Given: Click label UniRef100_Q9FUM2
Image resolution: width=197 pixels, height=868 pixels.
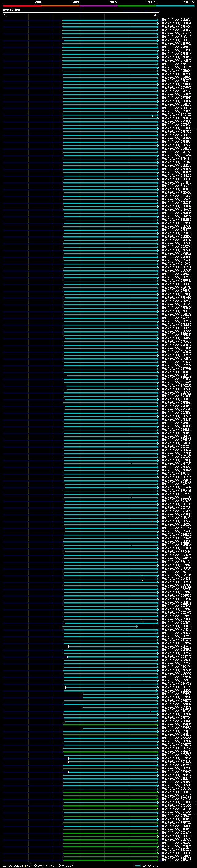Looking at the screenshot, I should (x=176, y=101).
